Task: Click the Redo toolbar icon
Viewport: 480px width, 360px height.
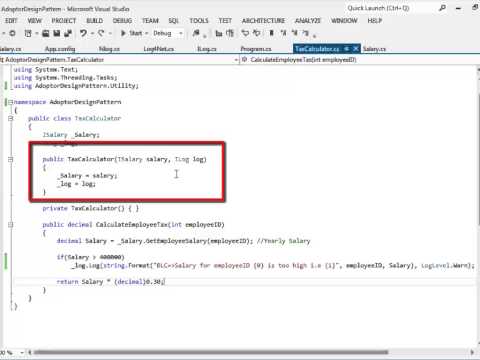Action: (101, 33)
